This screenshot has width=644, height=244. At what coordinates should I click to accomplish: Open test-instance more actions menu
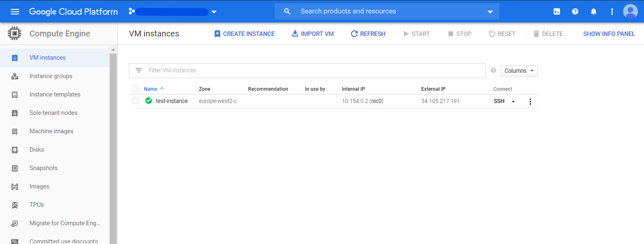[x=530, y=101]
